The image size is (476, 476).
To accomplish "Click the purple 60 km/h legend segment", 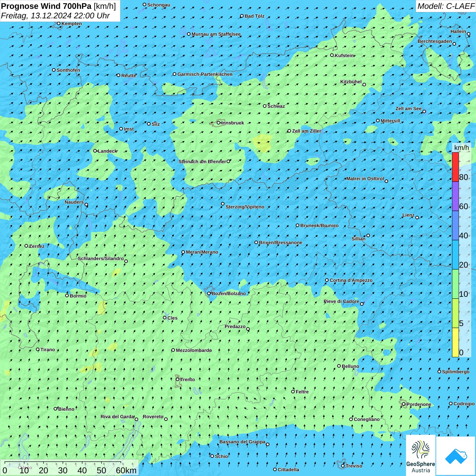I will coord(455,196).
